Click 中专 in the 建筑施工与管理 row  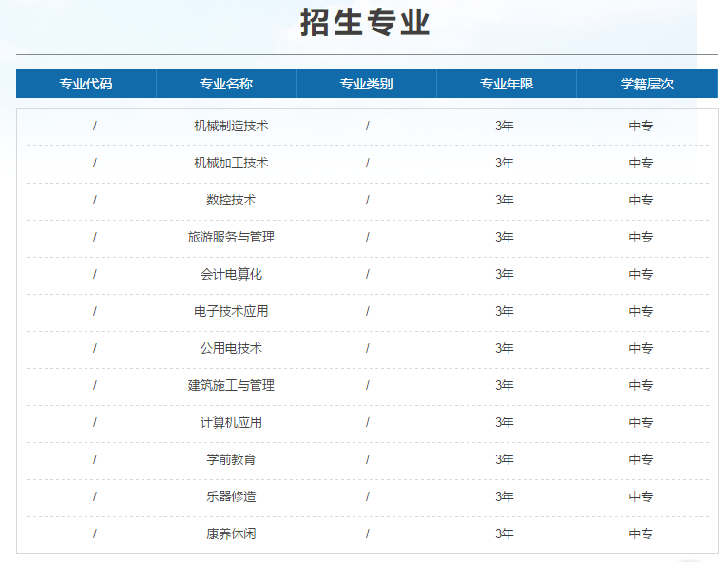coord(641,385)
